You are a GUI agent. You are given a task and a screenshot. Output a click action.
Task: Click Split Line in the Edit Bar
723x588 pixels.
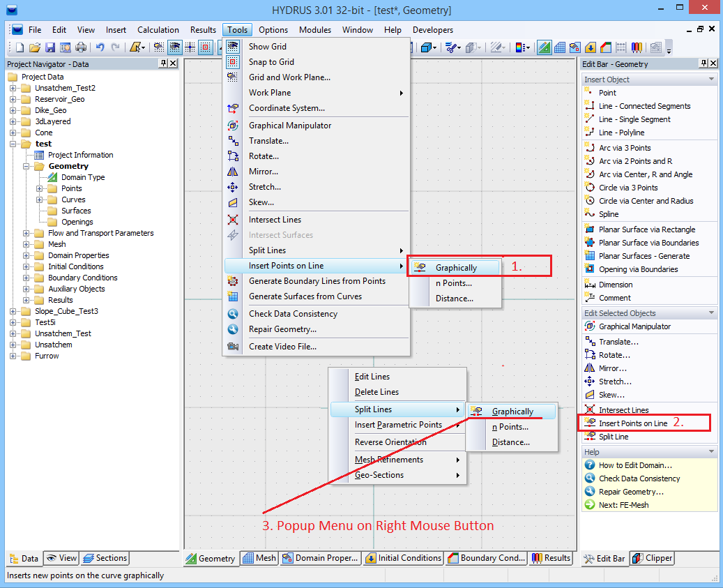614,437
